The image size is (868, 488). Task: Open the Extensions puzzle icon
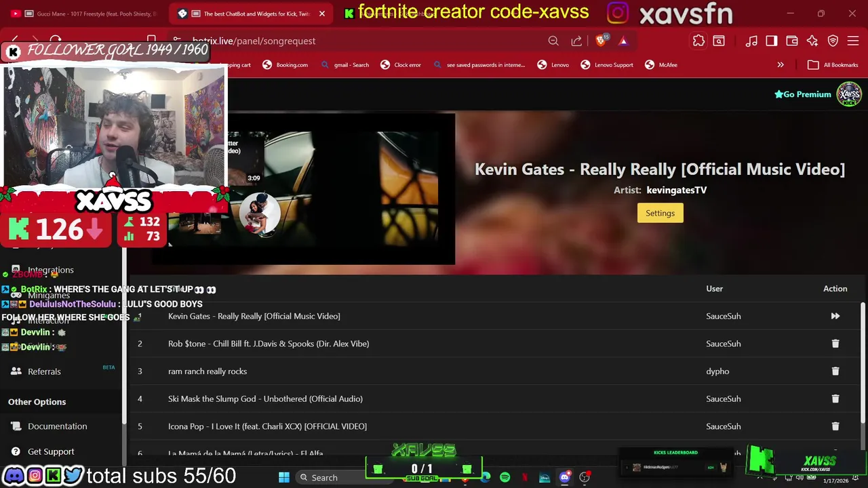click(698, 41)
